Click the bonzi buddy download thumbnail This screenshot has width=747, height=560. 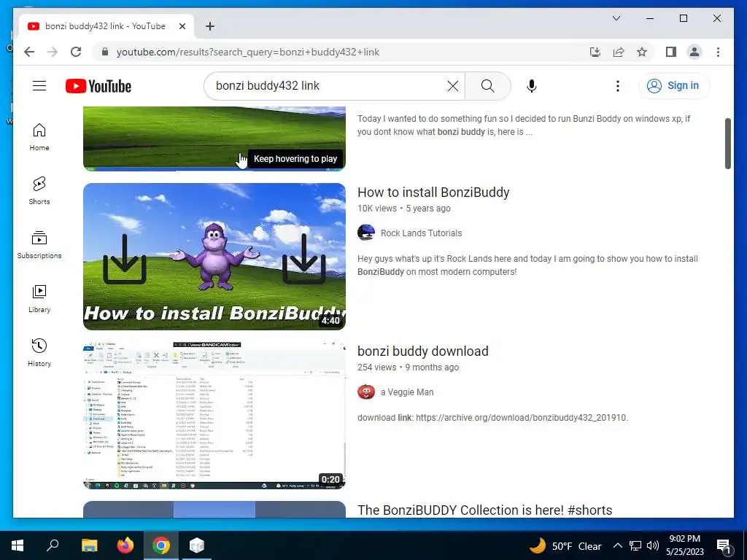click(214, 415)
